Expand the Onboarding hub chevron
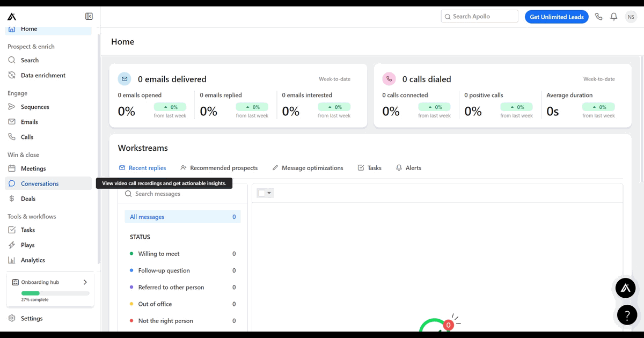This screenshot has width=644, height=338. coord(85,282)
